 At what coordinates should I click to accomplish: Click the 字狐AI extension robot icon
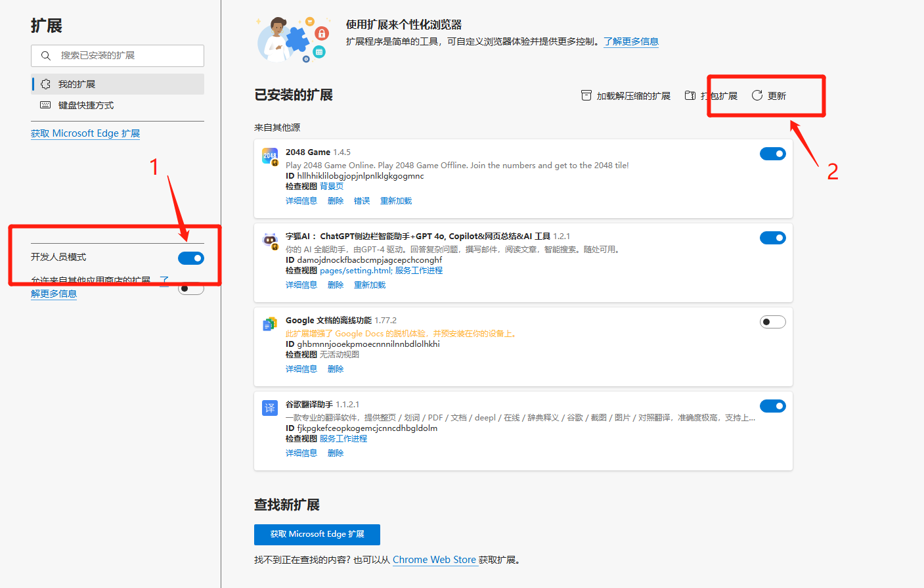(x=270, y=240)
